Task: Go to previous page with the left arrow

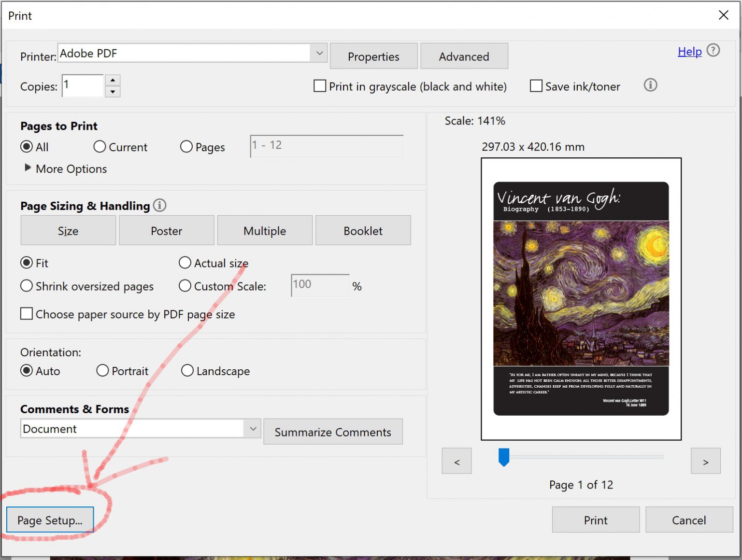Action: [456, 461]
